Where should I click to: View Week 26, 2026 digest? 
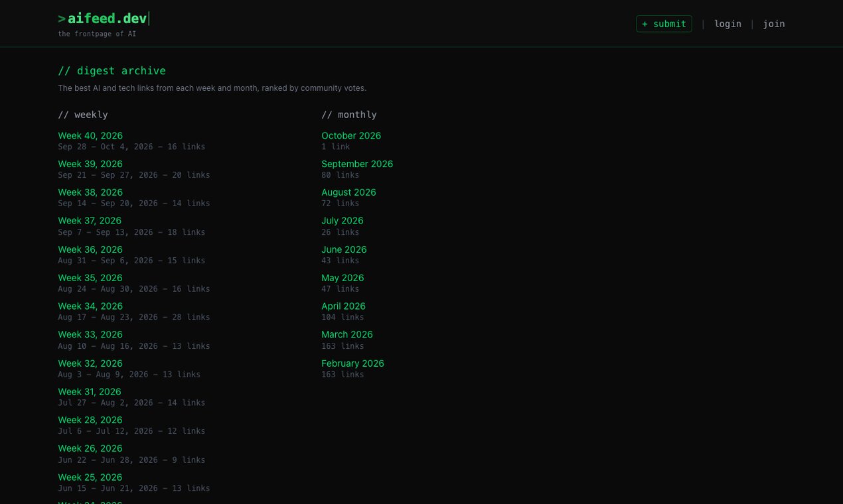tap(90, 449)
